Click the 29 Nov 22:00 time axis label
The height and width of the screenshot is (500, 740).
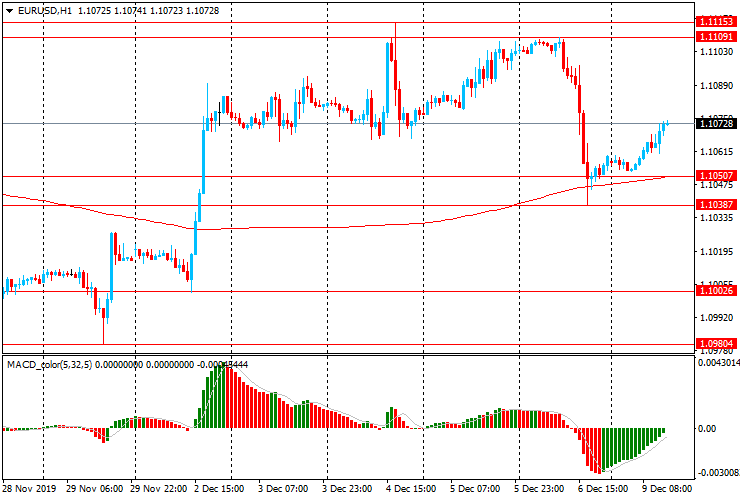(x=159, y=488)
